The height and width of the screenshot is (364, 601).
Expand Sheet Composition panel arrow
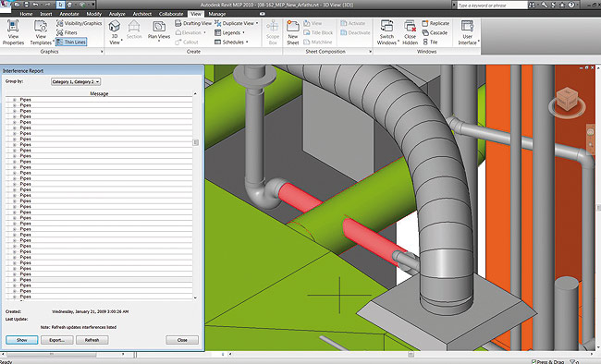[x=370, y=52]
